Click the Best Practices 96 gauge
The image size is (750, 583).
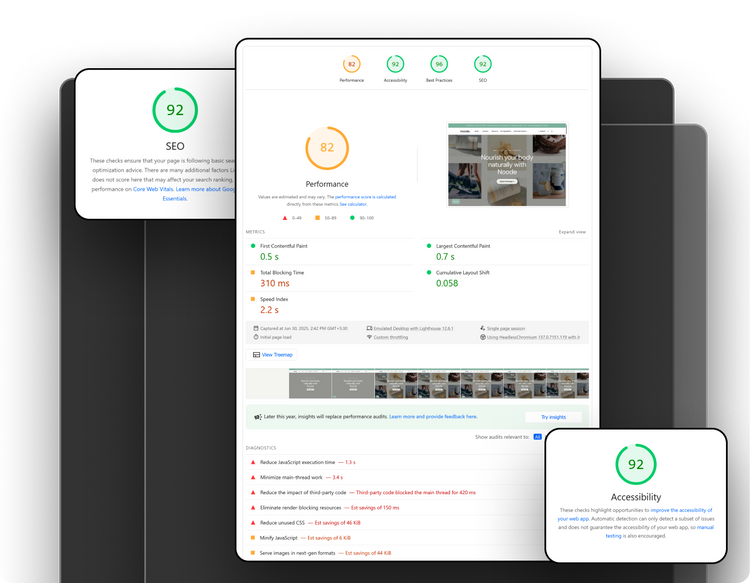[x=439, y=64]
